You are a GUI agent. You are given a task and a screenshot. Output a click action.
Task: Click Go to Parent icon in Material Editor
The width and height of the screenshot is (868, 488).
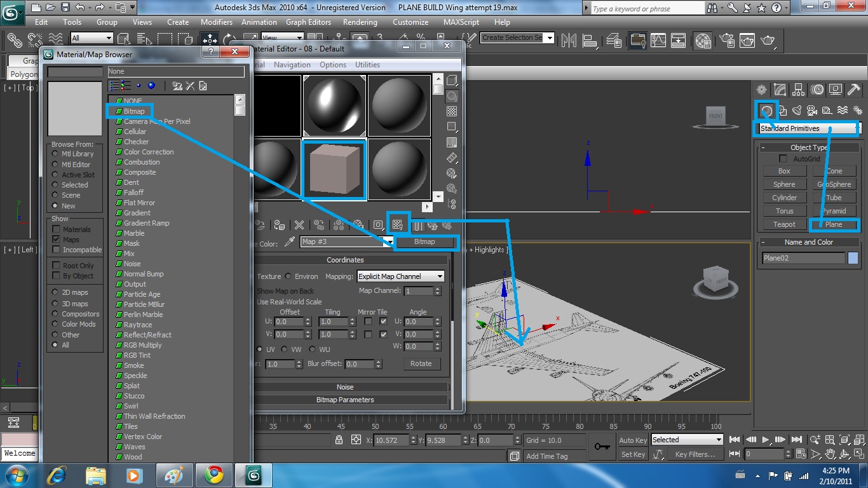pyautogui.click(x=433, y=224)
